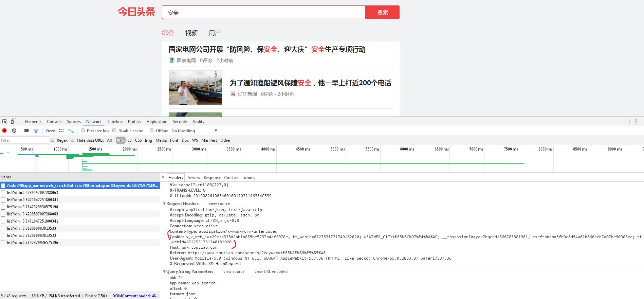Image resolution: width=644 pixels, height=299 pixels.
Task: Select the ?aid=24&app_name=web_search request row
Action: coord(80,186)
